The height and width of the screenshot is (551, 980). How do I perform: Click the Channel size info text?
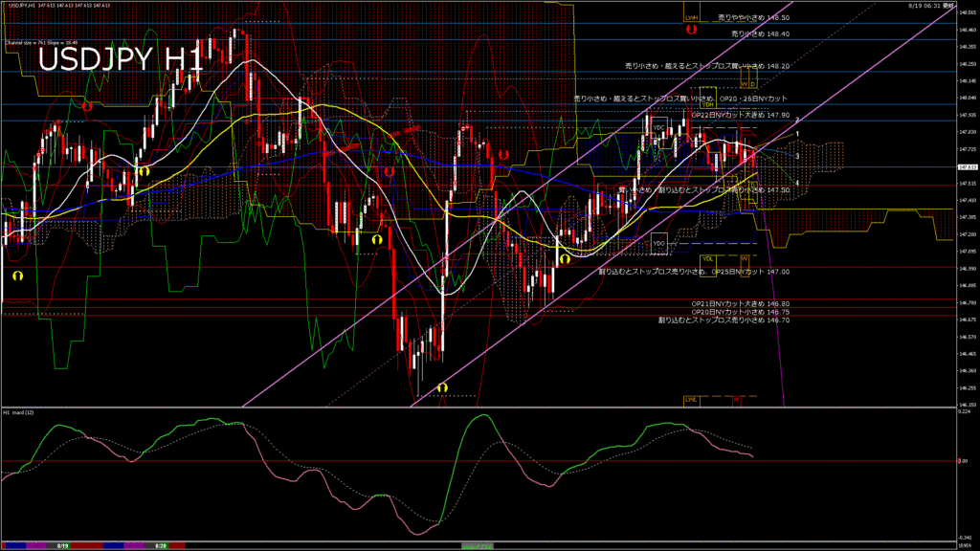click(x=40, y=43)
